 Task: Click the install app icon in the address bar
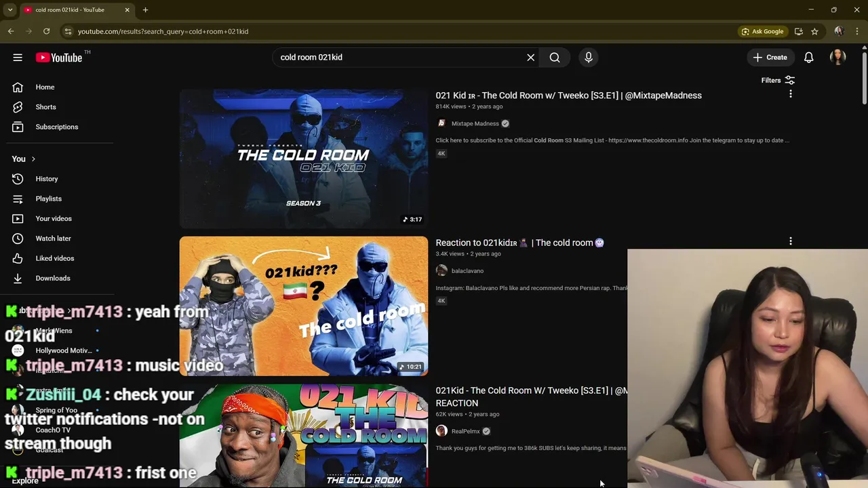point(798,31)
